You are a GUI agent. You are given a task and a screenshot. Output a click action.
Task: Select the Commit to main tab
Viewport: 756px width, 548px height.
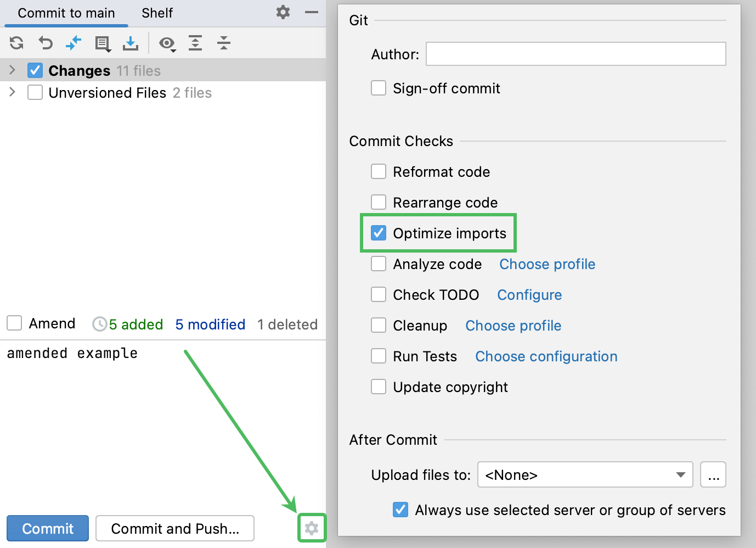[x=66, y=13]
